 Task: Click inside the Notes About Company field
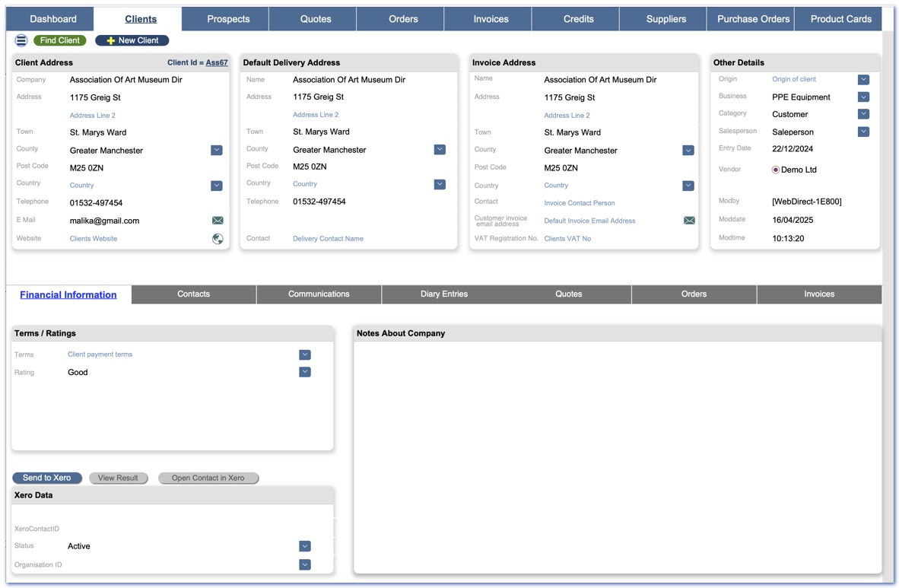(x=617, y=456)
